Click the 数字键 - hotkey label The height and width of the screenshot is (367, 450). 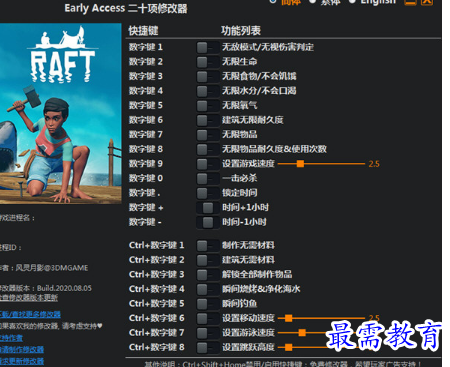tap(145, 222)
